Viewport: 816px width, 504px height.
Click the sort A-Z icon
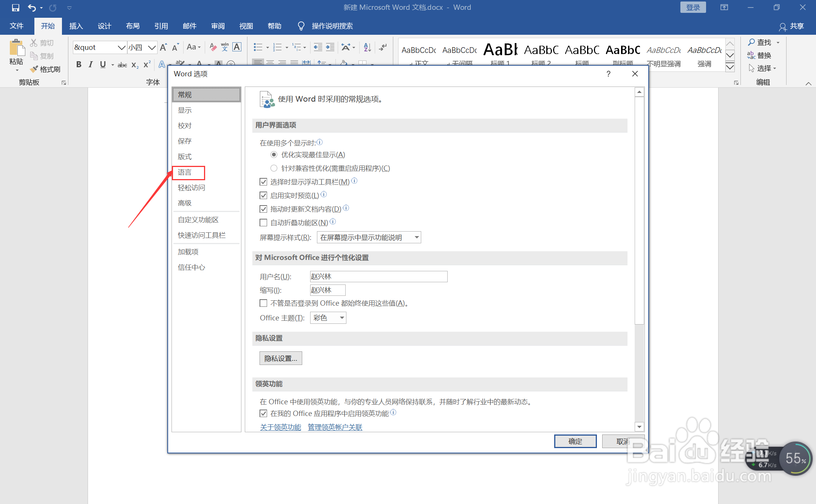(367, 47)
